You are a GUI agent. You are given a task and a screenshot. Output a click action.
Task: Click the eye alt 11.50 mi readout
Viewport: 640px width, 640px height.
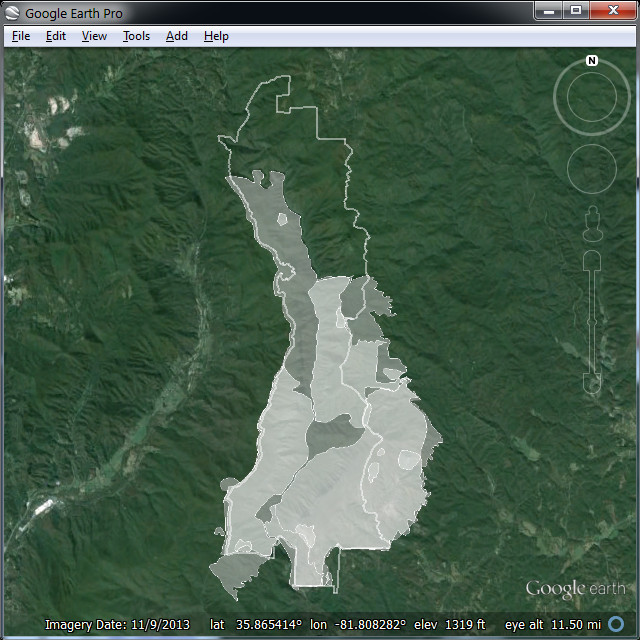(553, 624)
